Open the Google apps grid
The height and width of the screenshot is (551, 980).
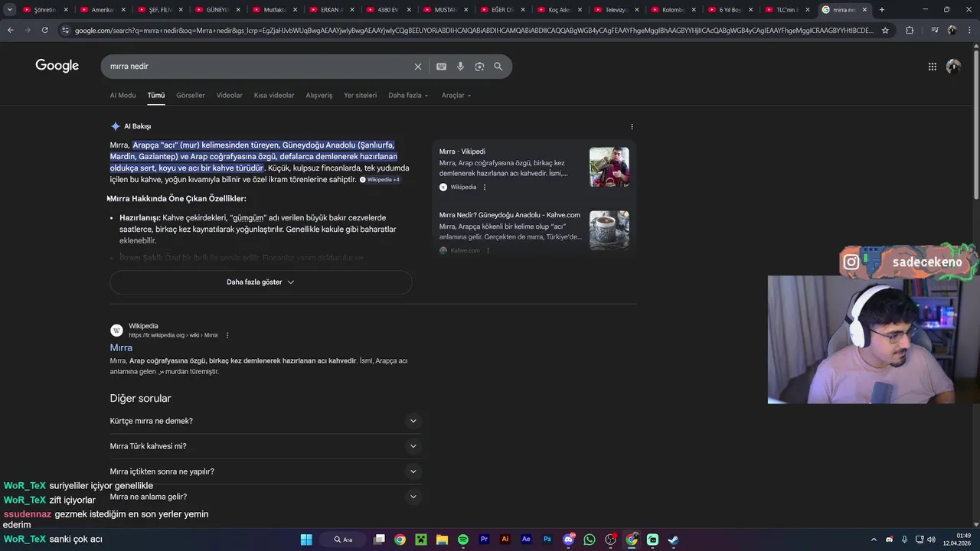tap(933, 67)
